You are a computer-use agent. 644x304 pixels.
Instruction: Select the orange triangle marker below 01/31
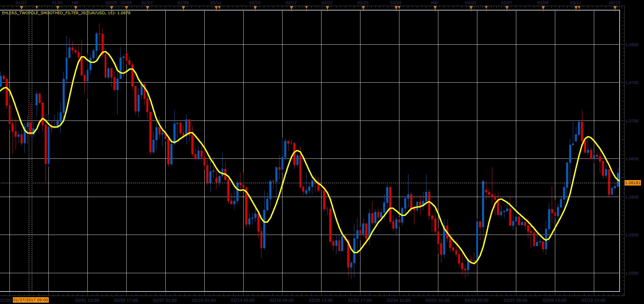point(58,7)
